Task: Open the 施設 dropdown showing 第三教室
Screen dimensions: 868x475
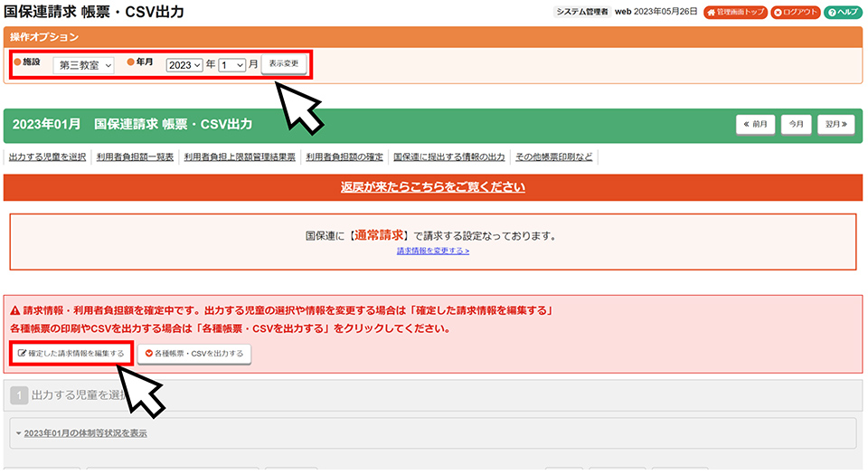Action: (83, 65)
